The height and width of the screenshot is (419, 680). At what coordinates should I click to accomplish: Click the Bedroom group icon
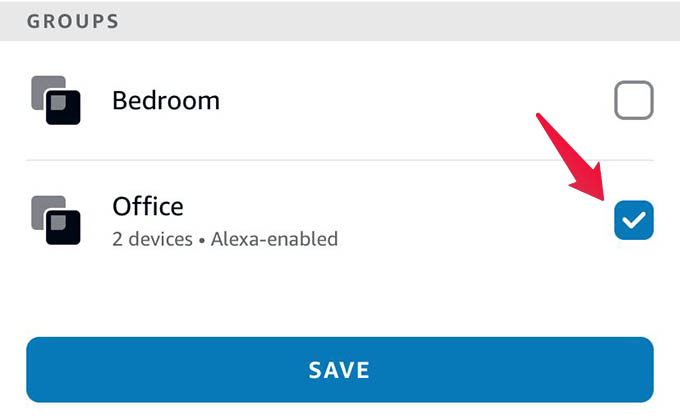coord(56,100)
